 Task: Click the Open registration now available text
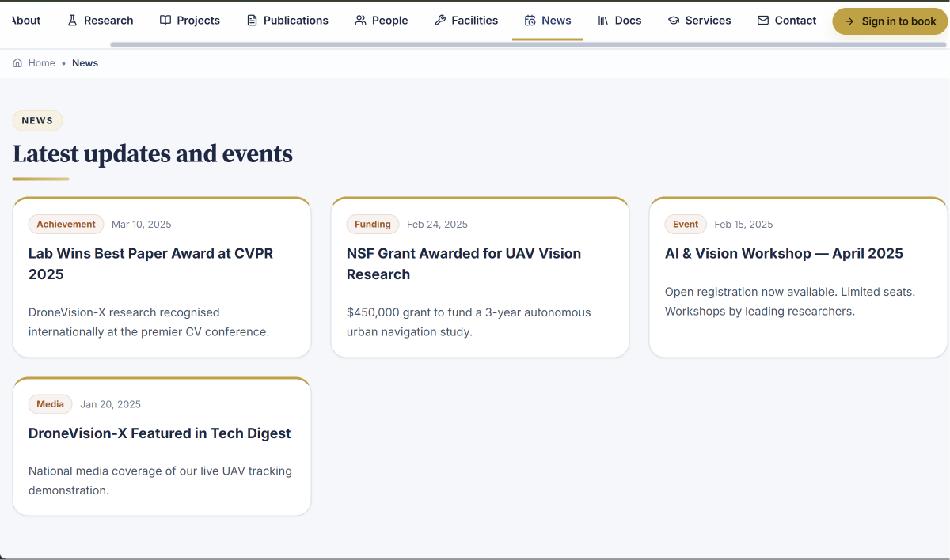coord(790,301)
